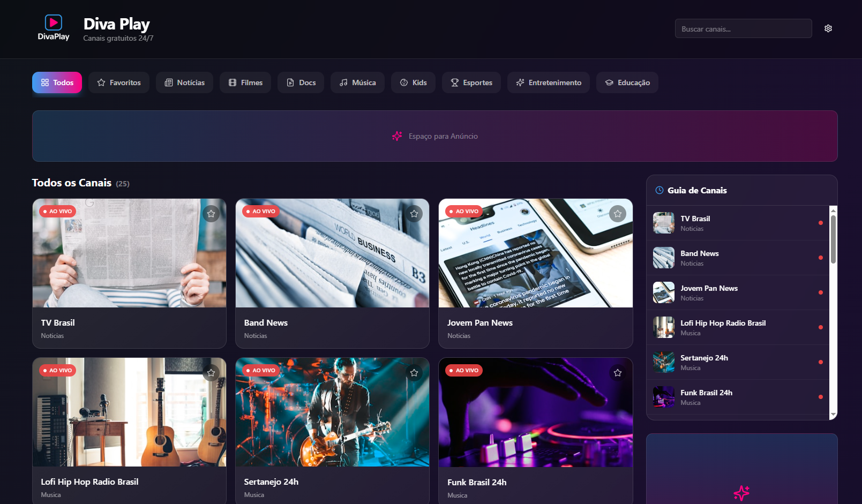The image size is (862, 504).
Task: Favorite the Band News card star
Action: (x=414, y=214)
